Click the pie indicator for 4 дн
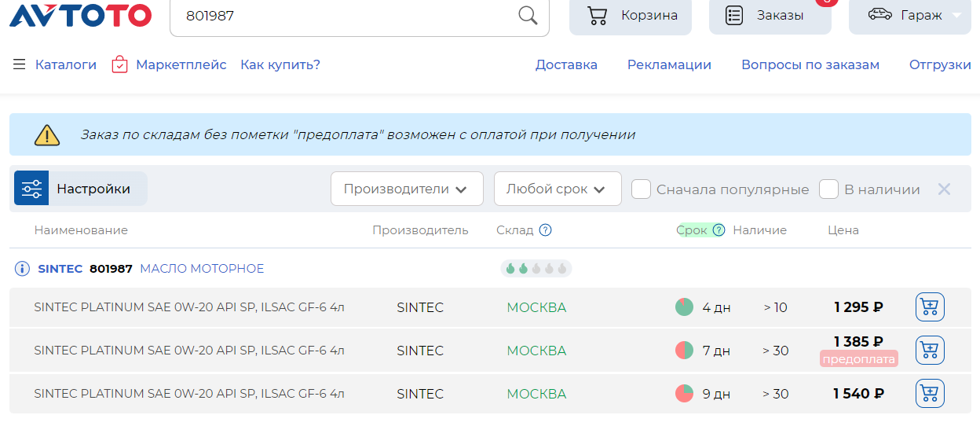Screen dimensions: 980x426 pyautogui.click(x=684, y=307)
